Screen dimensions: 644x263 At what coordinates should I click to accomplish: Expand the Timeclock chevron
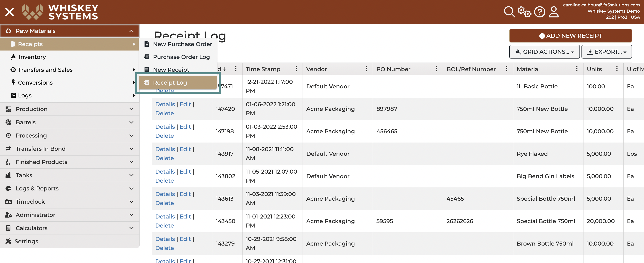[131, 201]
